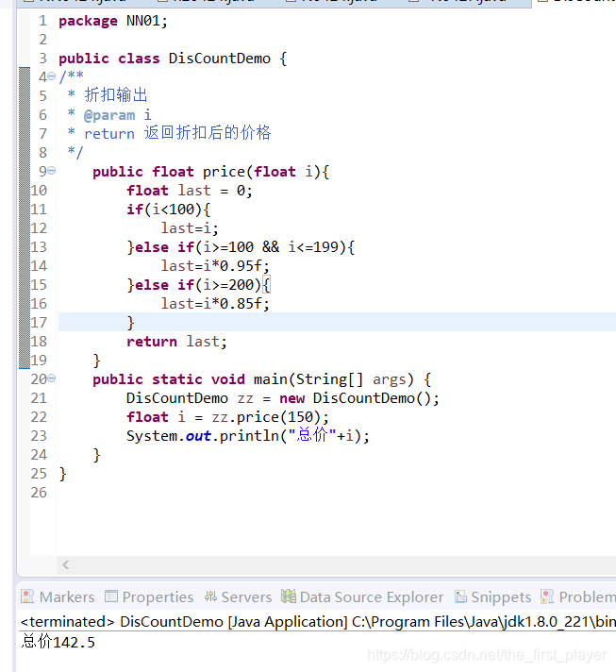This screenshot has width=616, height=672.
Task: Click 'last=i*0.95f;' on line 14
Action: [215, 266]
